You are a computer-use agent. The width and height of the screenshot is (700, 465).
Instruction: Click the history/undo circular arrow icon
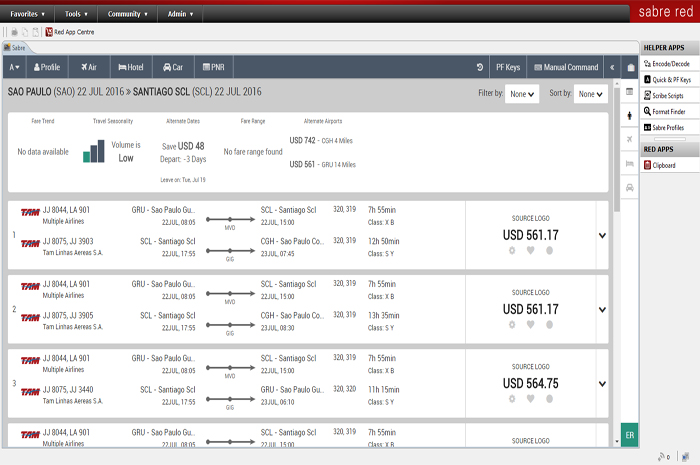[x=480, y=67]
